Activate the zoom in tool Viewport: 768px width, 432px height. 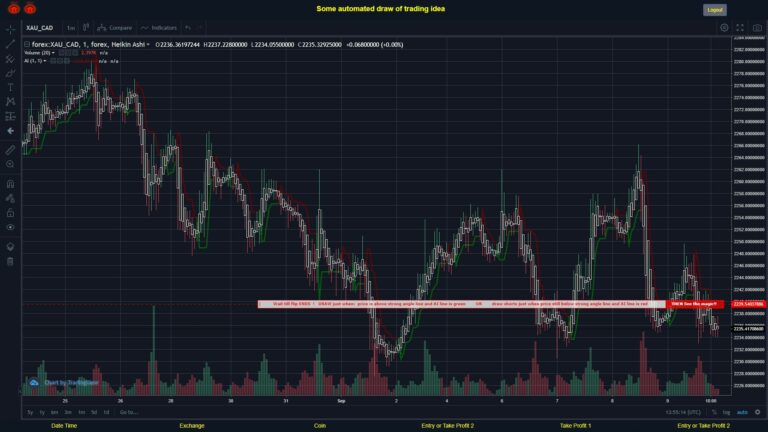(10, 164)
